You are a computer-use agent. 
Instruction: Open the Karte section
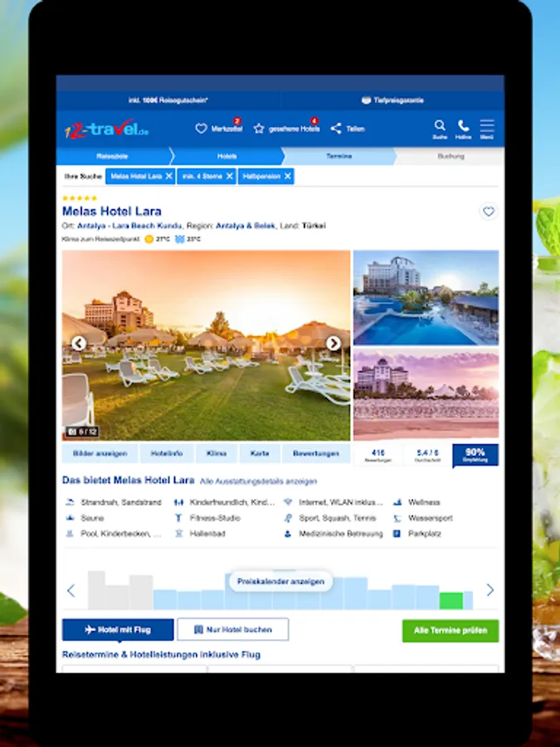pyautogui.click(x=260, y=453)
